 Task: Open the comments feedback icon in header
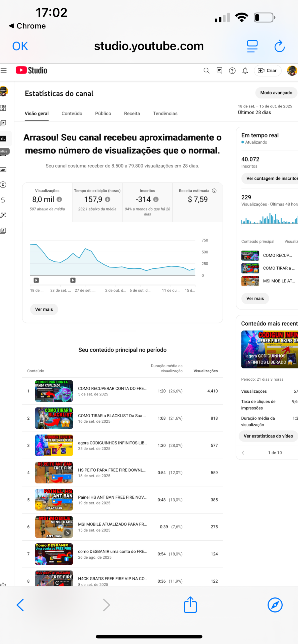pos(219,71)
